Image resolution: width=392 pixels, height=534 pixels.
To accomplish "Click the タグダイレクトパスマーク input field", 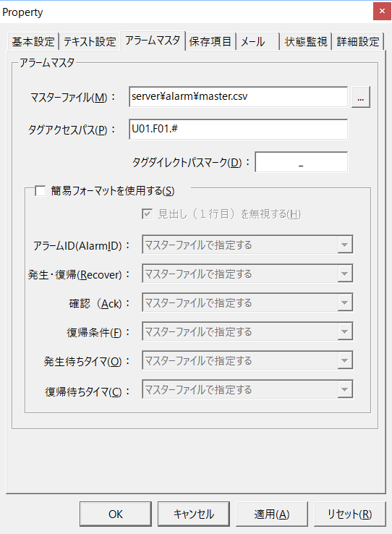I will [301, 162].
